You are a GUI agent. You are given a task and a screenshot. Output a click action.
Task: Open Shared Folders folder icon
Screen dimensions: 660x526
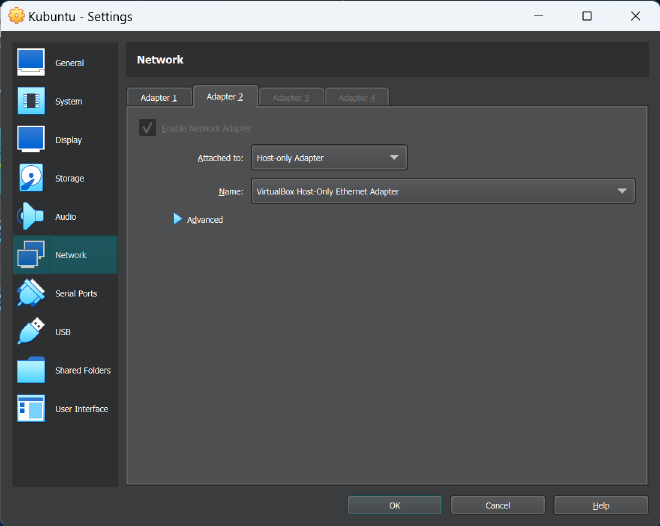click(x=31, y=370)
